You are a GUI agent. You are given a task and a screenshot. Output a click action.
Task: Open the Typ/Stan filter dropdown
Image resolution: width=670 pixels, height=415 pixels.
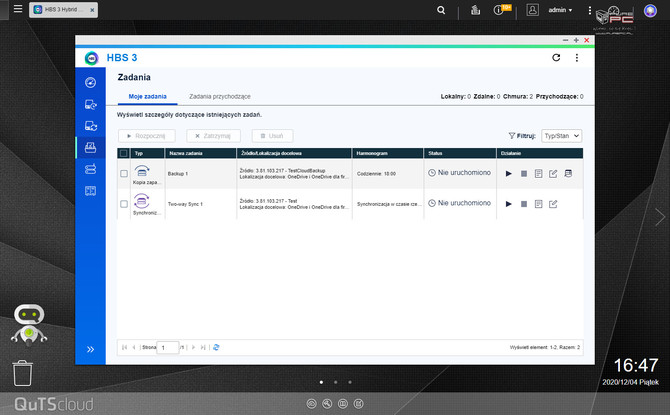point(561,136)
